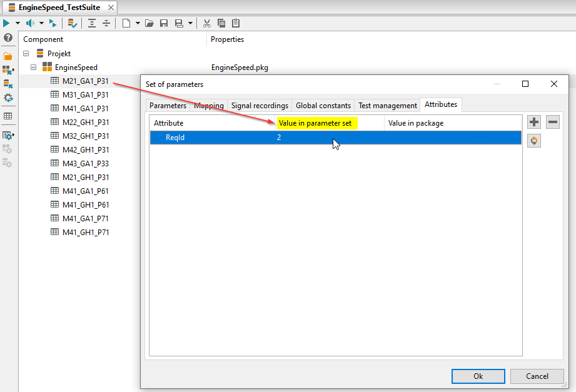Click the gear sync icon in the sidebar
This screenshot has height=392, width=576.
(8, 98)
